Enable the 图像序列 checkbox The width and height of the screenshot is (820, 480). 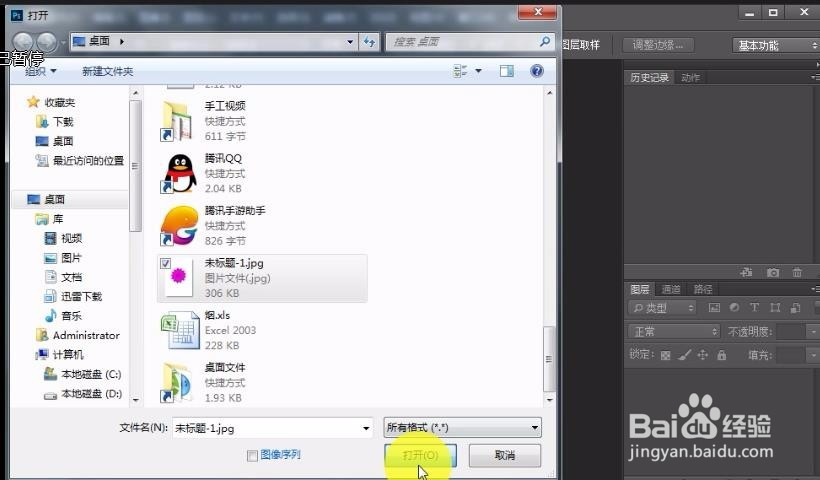[x=252, y=455]
